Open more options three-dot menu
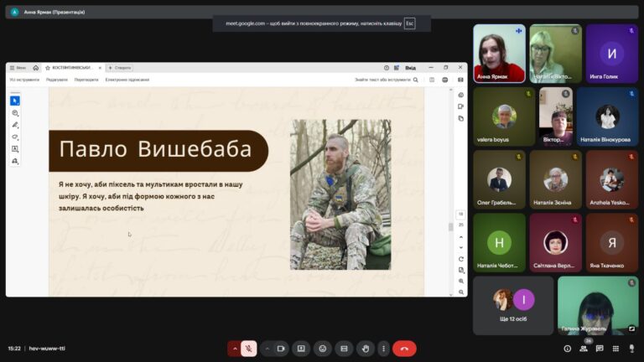644x362 pixels. 383,349
